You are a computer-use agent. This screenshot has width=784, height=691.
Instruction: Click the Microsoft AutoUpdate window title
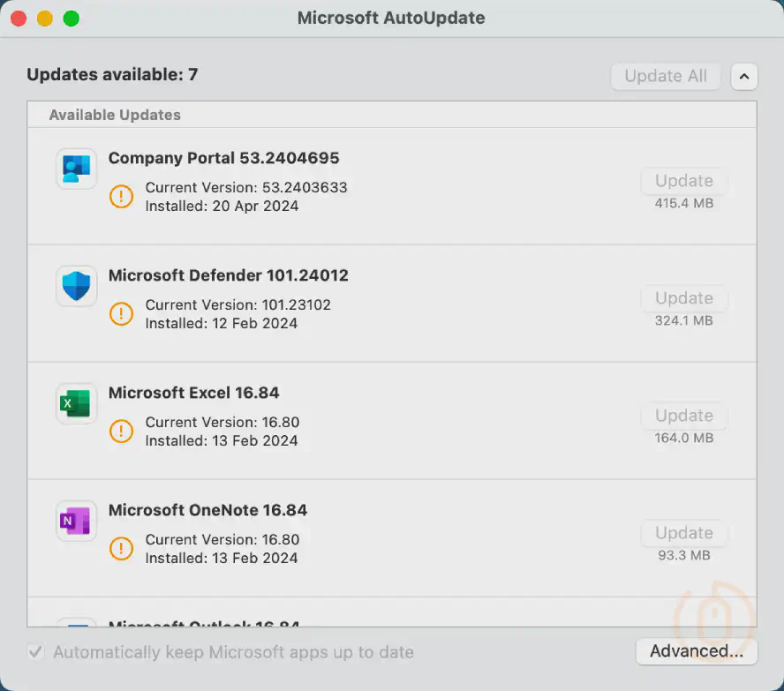point(391,18)
